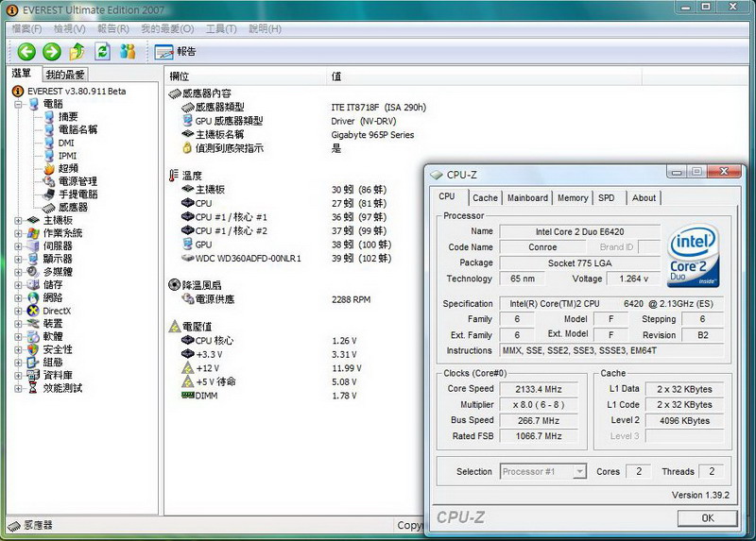Click the flame icon beside 超頻
756x541 pixels.
(49, 169)
